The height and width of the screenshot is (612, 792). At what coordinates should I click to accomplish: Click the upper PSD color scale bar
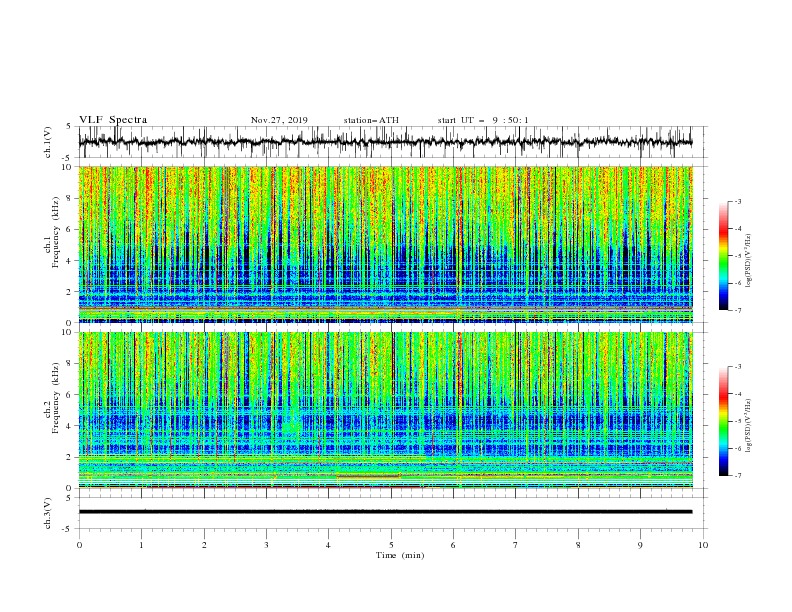[723, 255]
